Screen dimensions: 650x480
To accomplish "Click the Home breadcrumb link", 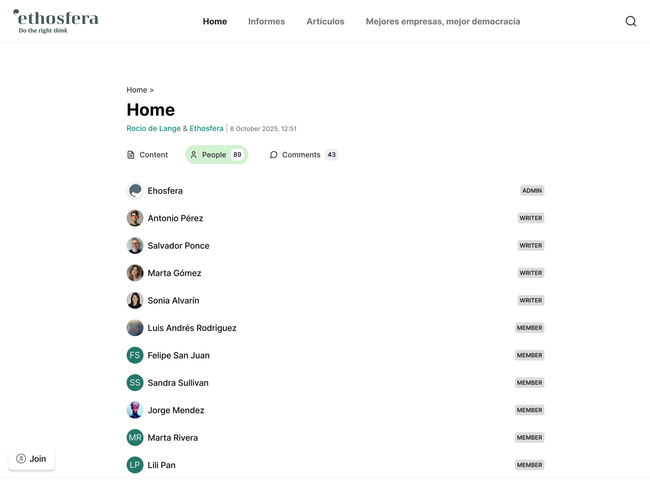I will 136,90.
